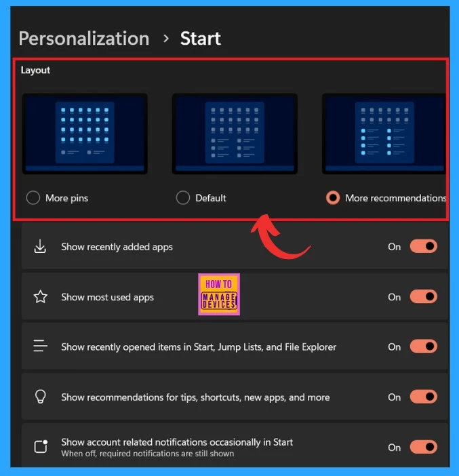Click the download icon for recently added apps
Image resolution: width=459 pixels, height=476 pixels.
pos(40,246)
